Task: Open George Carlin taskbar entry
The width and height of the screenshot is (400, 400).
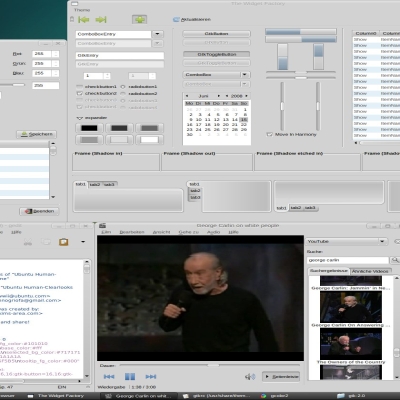Action: coord(138,396)
